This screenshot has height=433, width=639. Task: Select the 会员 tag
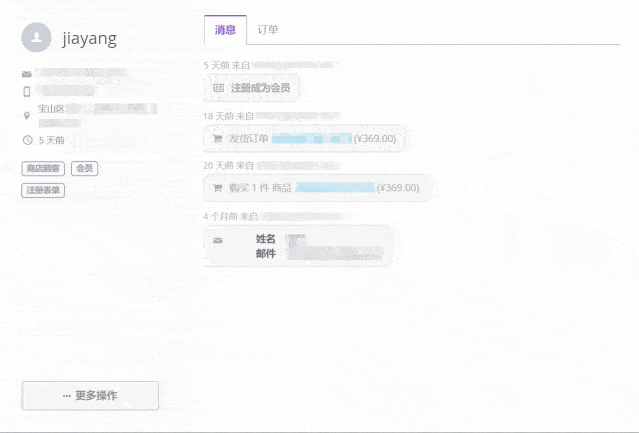[x=85, y=168]
